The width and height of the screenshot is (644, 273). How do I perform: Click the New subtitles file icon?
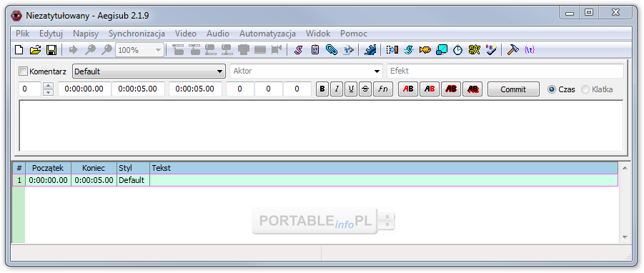[19, 50]
